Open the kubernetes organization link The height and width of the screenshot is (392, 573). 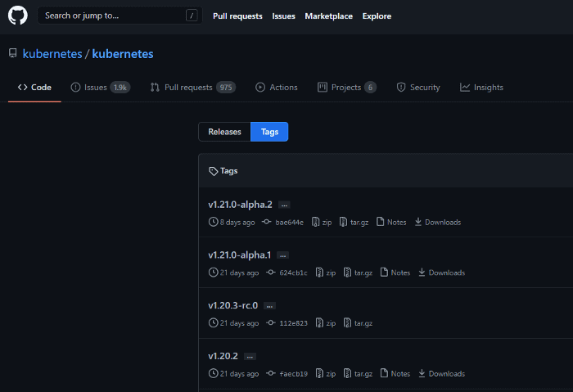[x=52, y=54]
